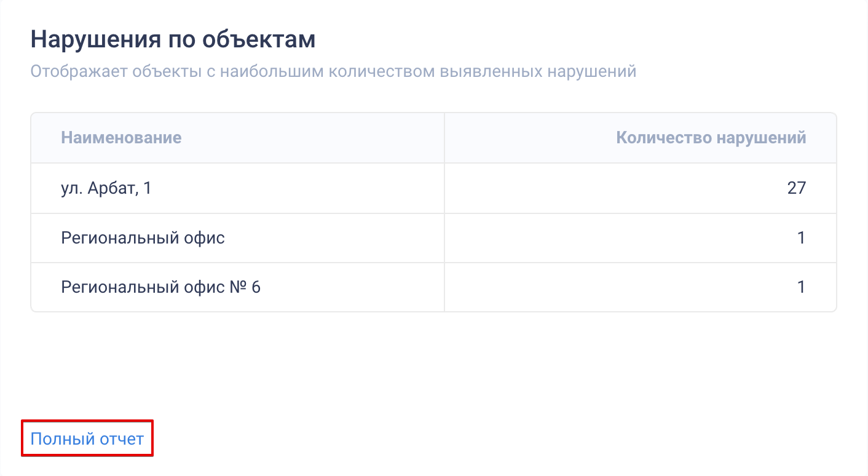Click the count for Региональный офис № 6

coord(801,287)
